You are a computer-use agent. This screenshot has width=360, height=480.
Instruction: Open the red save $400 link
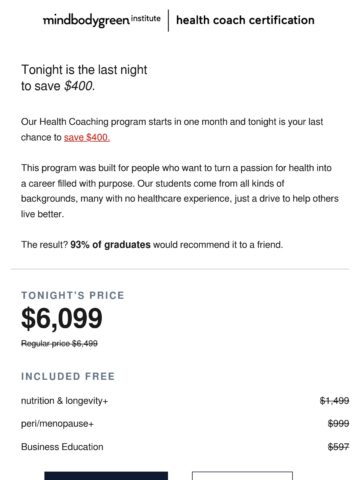tap(87, 137)
